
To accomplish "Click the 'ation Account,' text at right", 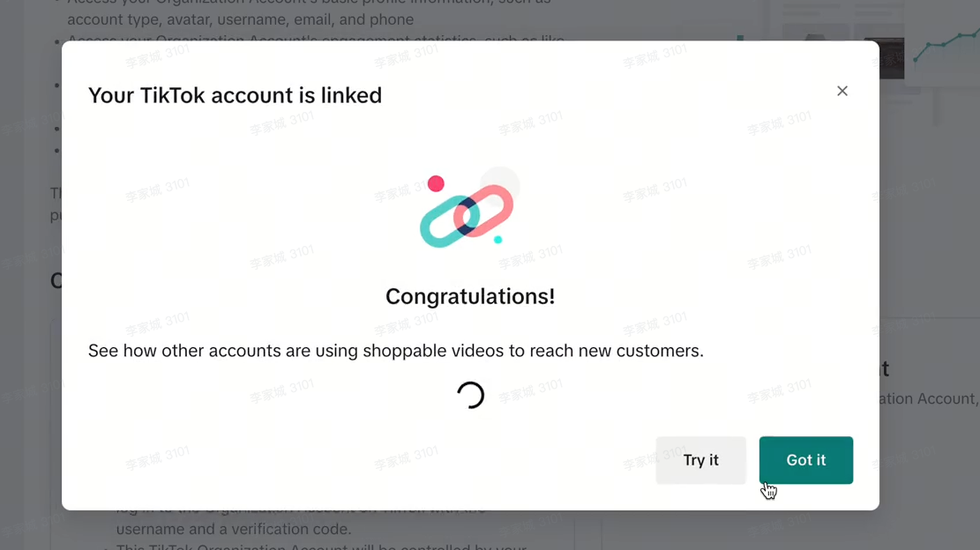I will point(929,398).
